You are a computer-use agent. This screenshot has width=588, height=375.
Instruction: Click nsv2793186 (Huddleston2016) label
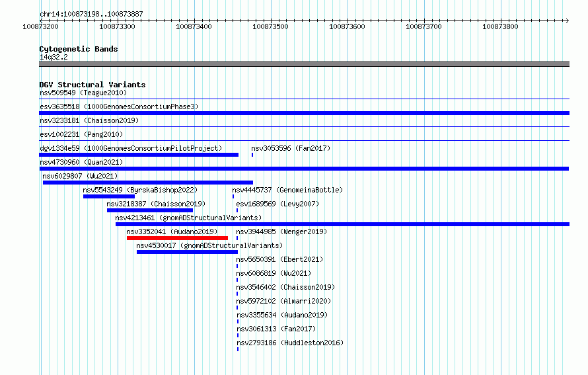point(290,343)
